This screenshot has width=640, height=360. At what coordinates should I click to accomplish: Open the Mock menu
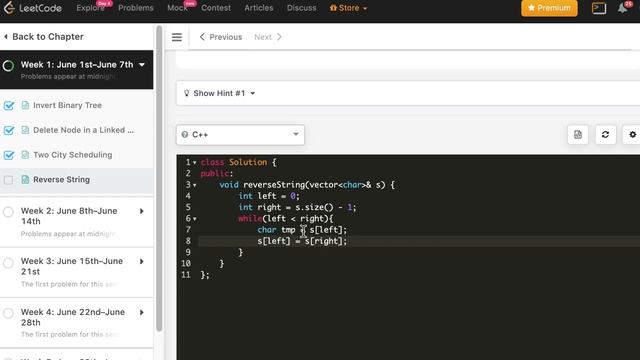[x=178, y=8]
